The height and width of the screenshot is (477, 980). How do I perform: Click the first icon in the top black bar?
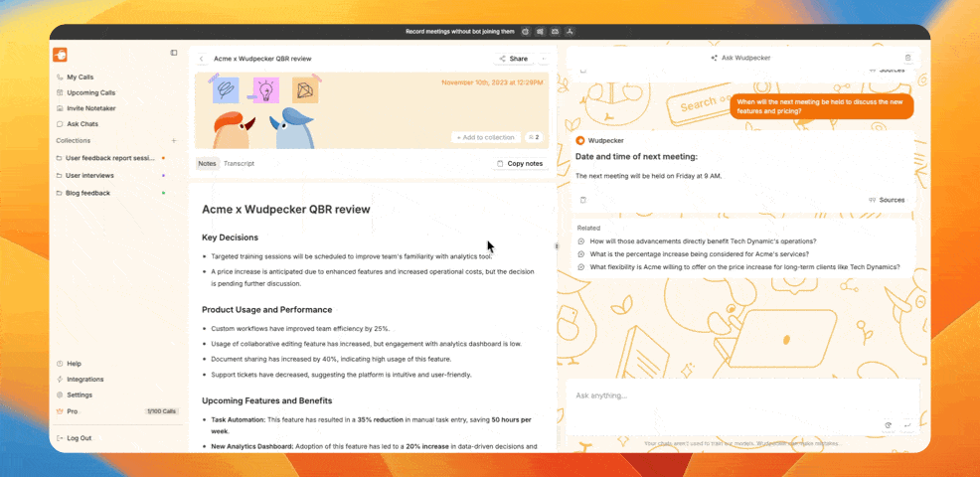click(526, 31)
